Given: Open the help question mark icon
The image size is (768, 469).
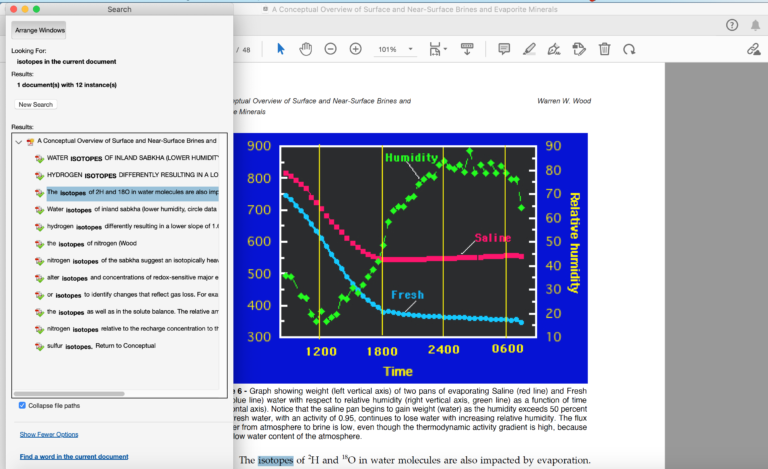Looking at the screenshot, I should coord(732,25).
